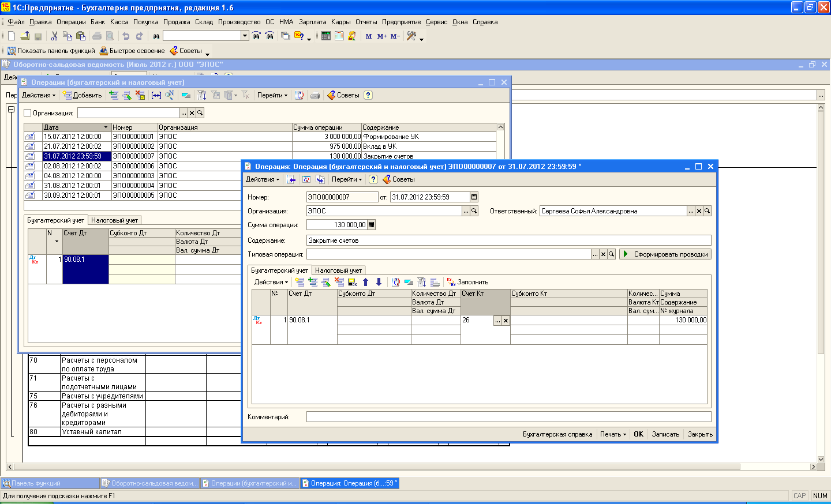Open the calendar icon in main toolbar

339,36
